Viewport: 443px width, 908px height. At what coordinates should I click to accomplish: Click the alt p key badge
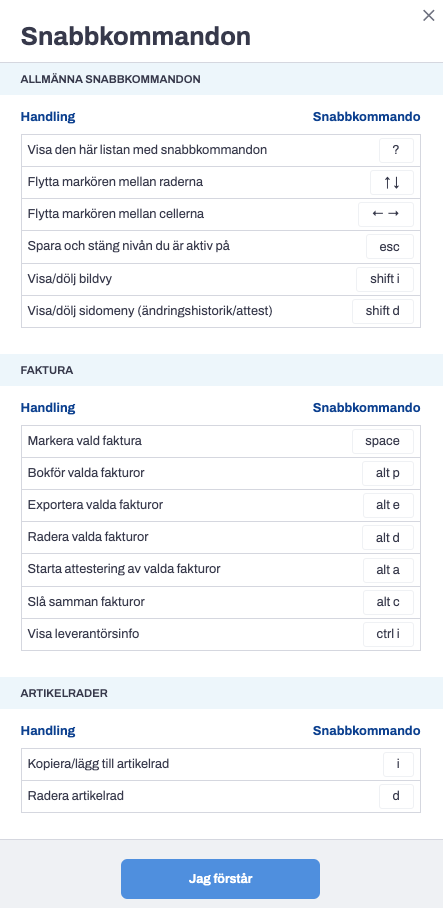tap(388, 473)
